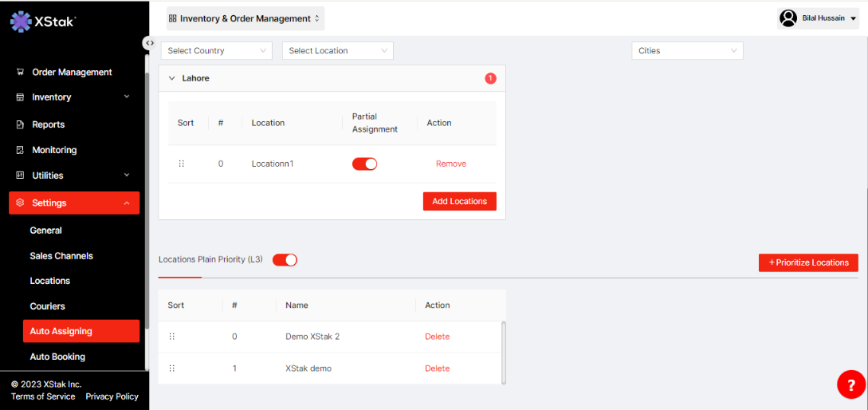Open Auto Booking settings menu item
Screen dimensions: 868x410
pos(57,357)
